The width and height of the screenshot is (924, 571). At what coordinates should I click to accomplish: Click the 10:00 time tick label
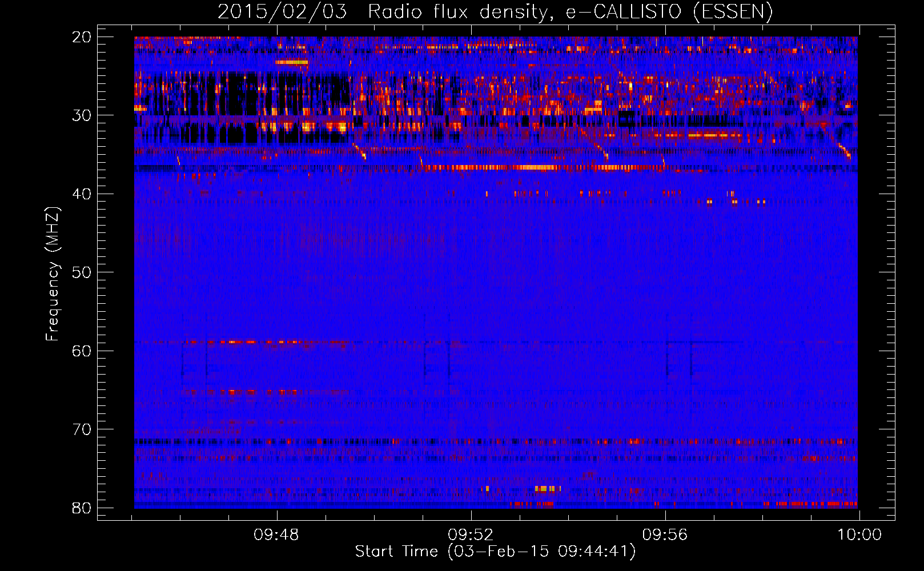point(859,535)
